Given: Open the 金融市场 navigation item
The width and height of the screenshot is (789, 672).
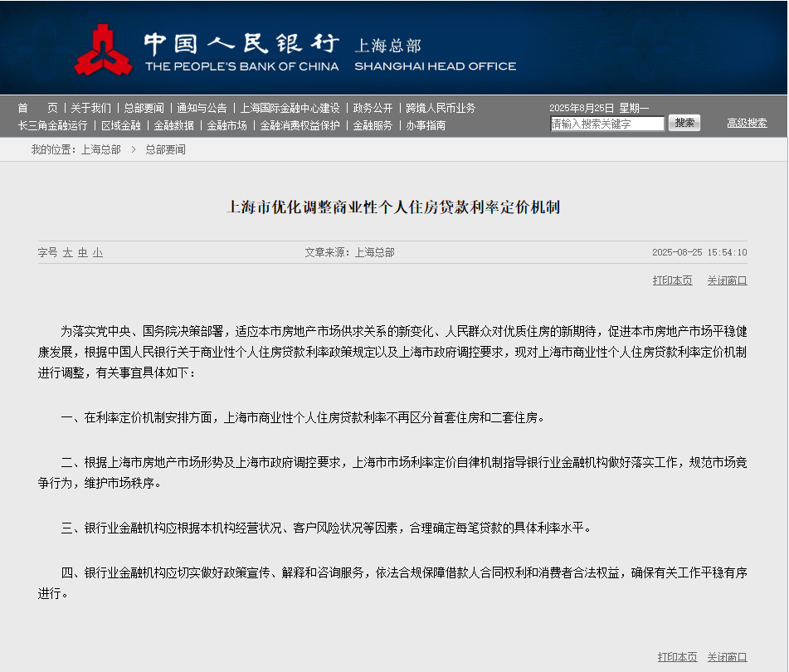Looking at the screenshot, I should 227,125.
